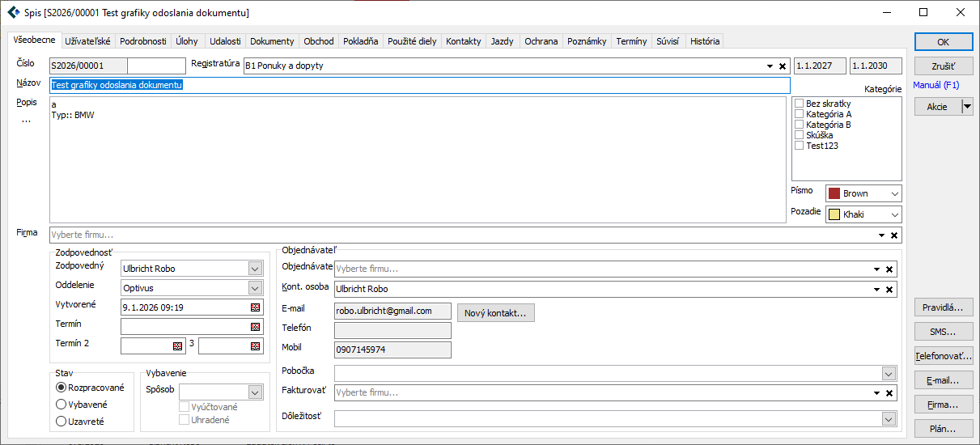Click calendar icon in Vytvorené date field

click(x=256, y=307)
